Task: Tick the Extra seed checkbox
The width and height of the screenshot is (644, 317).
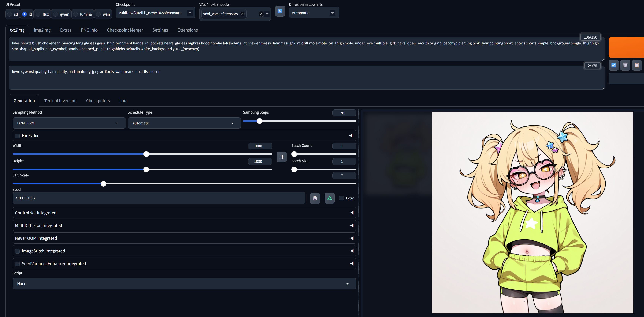Action: click(341, 198)
